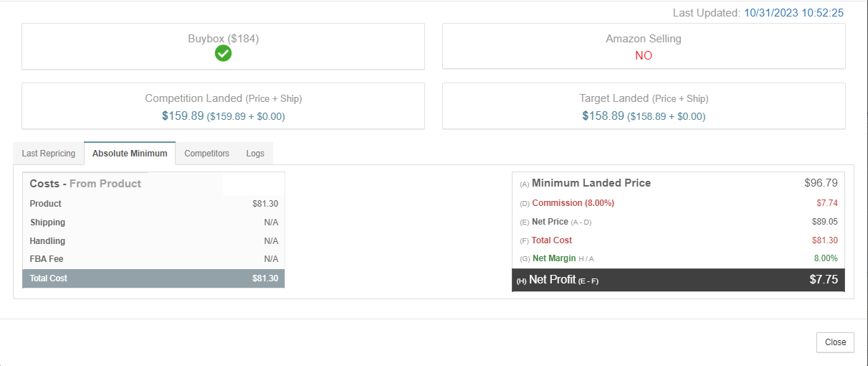868x366 pixels.
Task: Select the Product cost row
Action: [x=153, y=204]
